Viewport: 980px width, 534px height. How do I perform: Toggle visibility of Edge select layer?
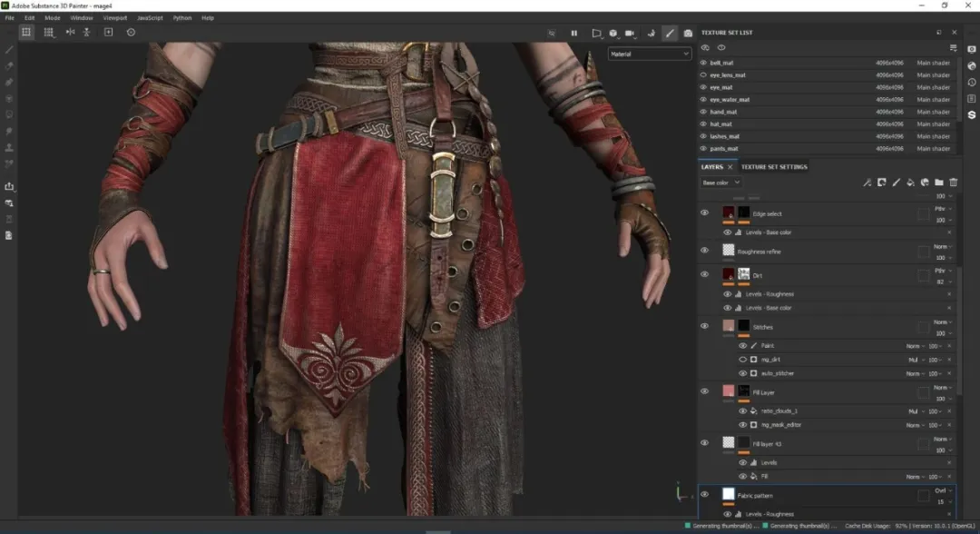[704, 213]
